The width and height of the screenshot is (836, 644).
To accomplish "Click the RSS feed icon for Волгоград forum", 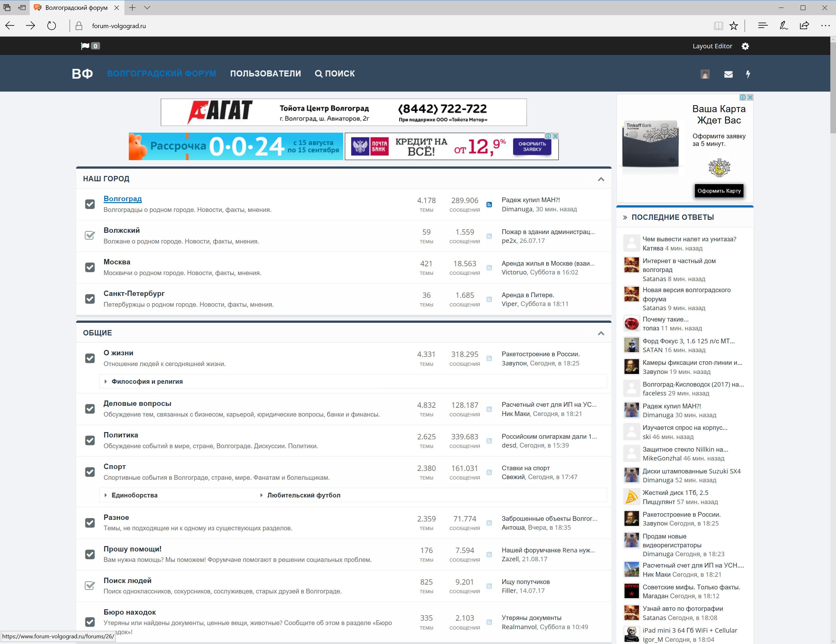I will coord(489,204).
